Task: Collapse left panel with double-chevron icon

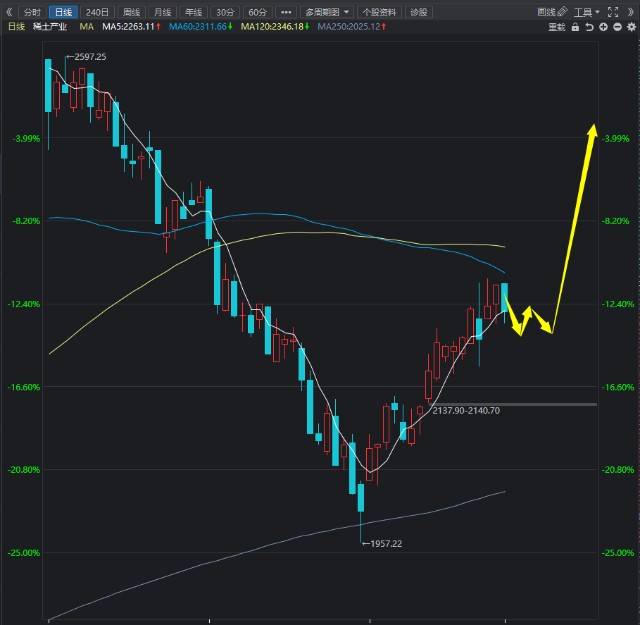Action: pyautogui.click(x=9, y=12)
